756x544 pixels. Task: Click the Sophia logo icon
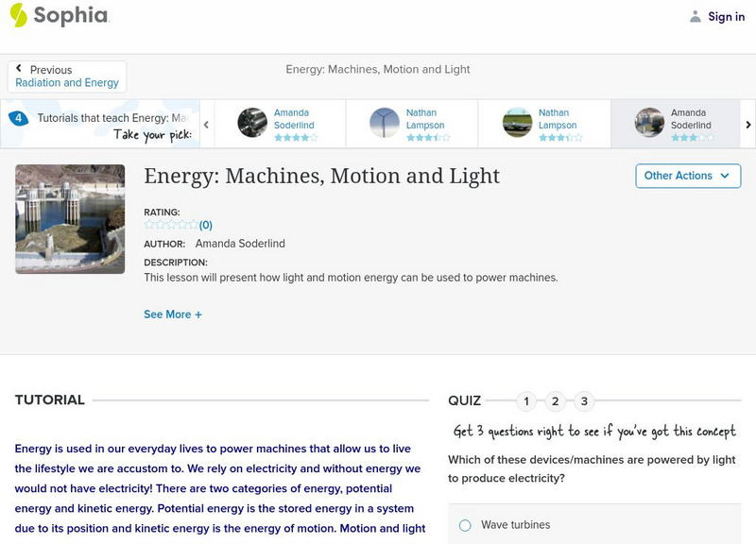coord(19,15)
